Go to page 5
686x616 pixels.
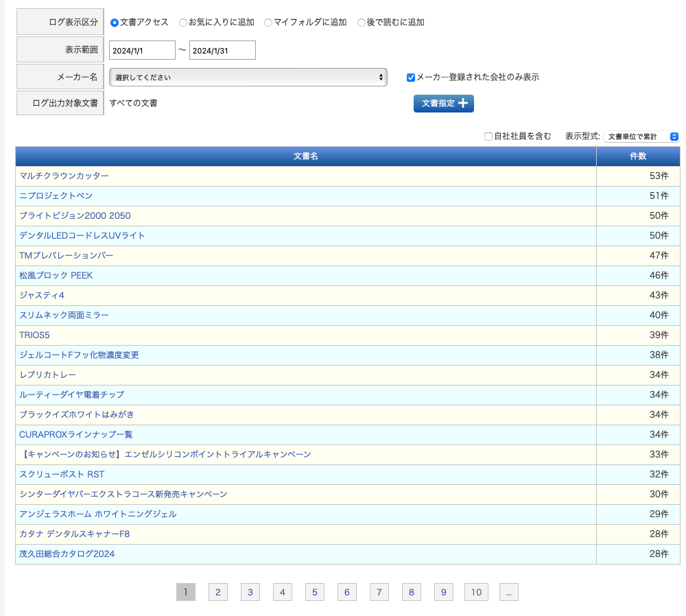315,592
